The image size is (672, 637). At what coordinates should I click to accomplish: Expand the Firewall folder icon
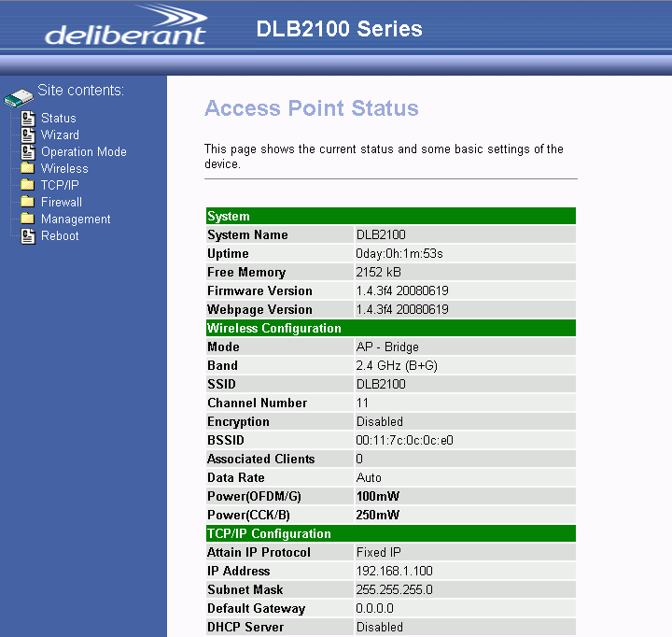coord(27,203)
